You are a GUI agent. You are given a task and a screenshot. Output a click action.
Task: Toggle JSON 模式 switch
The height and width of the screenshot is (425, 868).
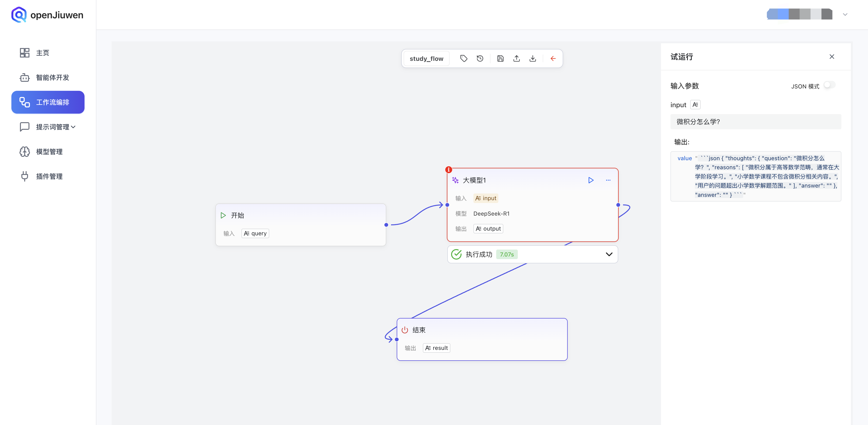[829, 85]
